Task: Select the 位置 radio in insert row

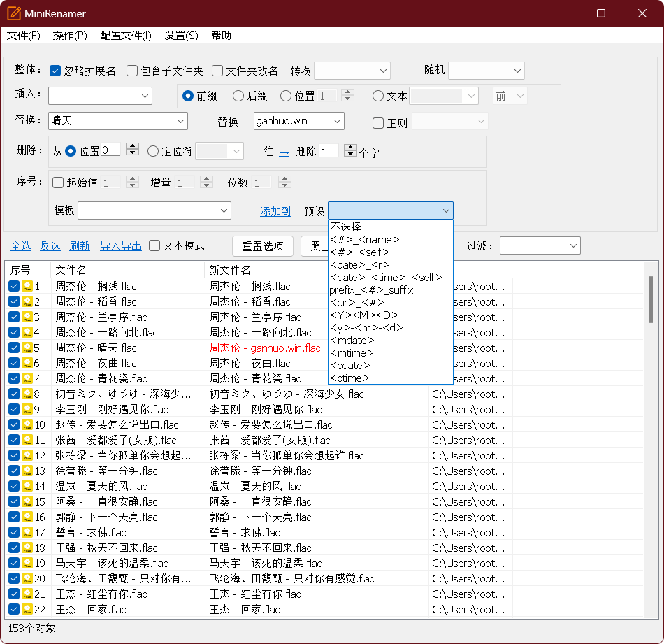Action: point(286,96)
